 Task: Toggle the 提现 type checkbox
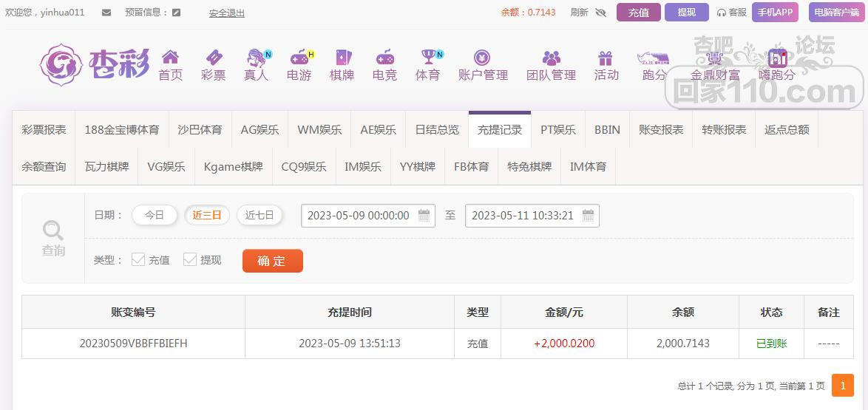[190, 259]
